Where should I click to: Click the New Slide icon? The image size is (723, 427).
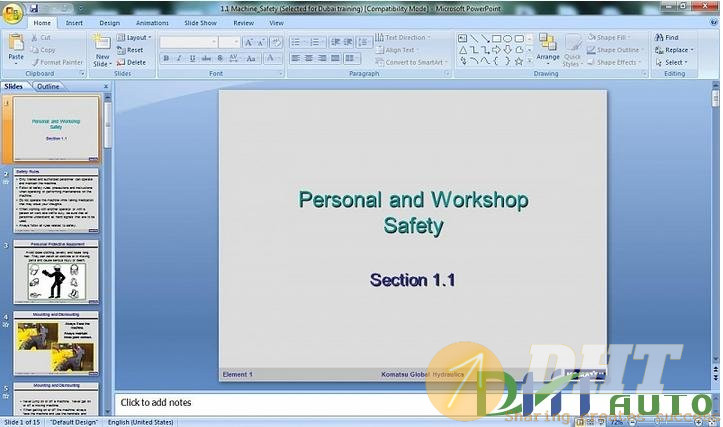click(x=101, y=42)
